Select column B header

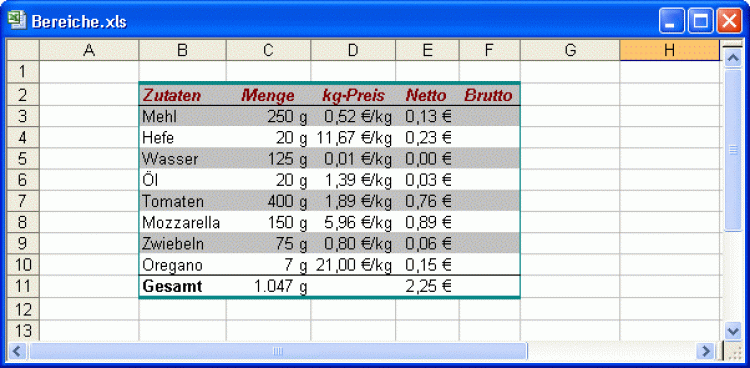click(182, 50)
